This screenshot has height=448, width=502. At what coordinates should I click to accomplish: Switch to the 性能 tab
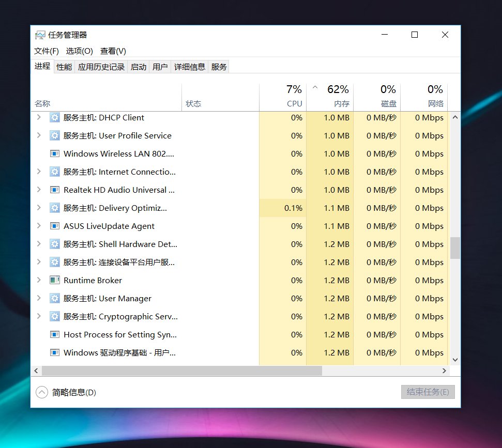coord(64,67)
